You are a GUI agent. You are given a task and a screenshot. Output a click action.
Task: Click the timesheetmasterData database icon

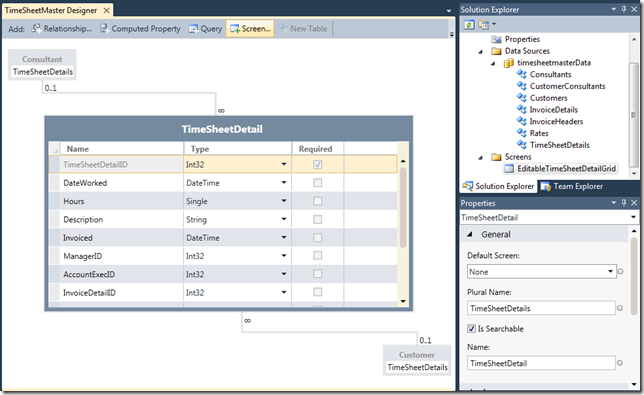pyautogui.click(x=508, y=63)
